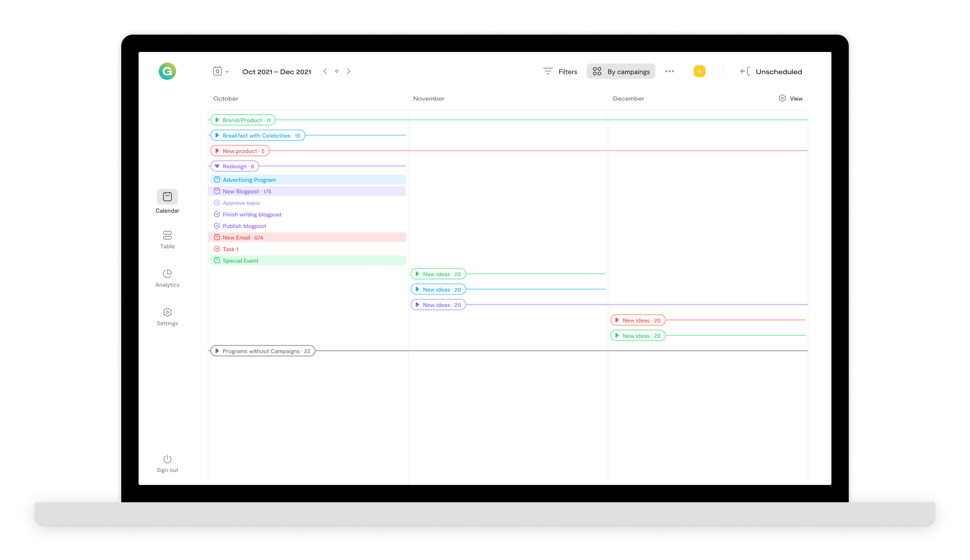This screenshot has height=560, width=970.
Task: Collapse the Redesign campaign group
Action: 217,166
